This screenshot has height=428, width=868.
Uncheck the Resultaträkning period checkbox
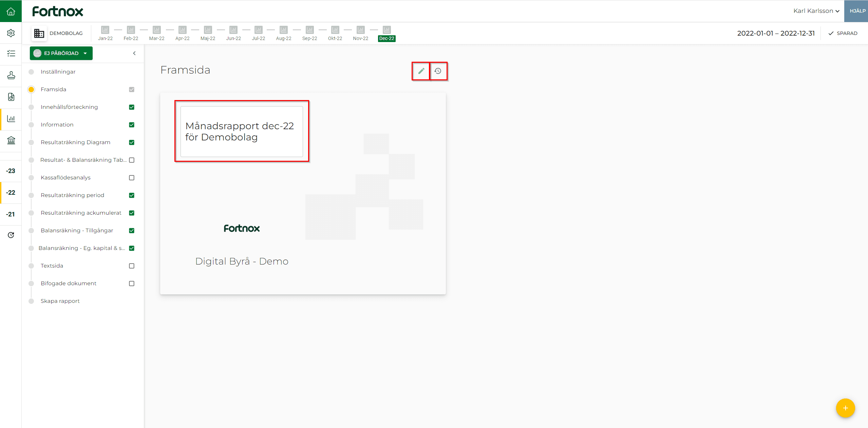(x=132, y=195)
